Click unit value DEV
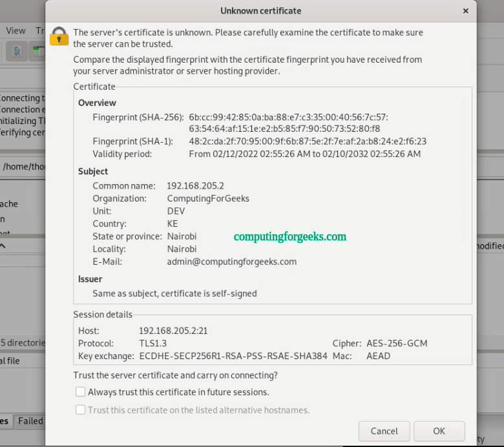 (x=176, y=211)
